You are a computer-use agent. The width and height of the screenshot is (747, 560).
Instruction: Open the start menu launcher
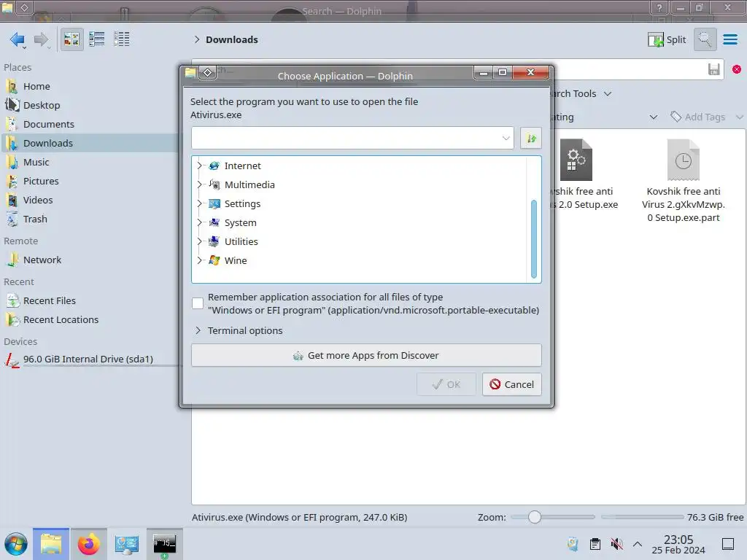(16, 544)
